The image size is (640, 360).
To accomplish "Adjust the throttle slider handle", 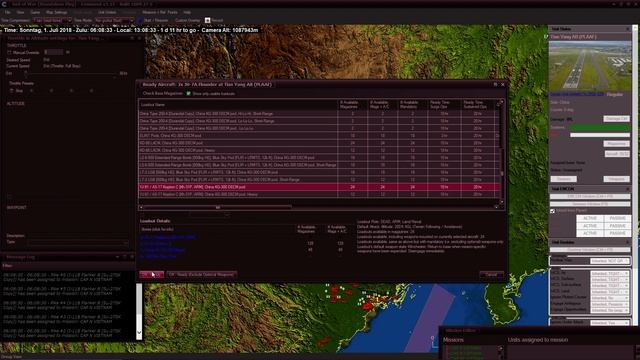I will 25,73.
